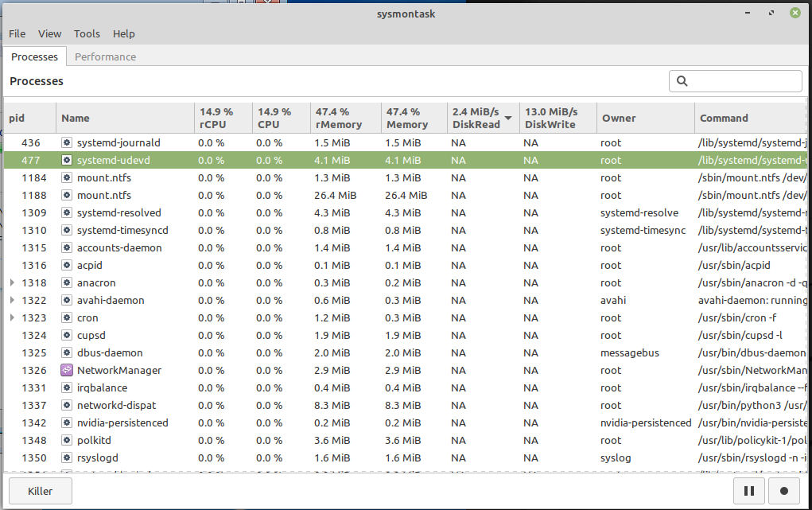Open the Tools menu

(x=87, y=33)
